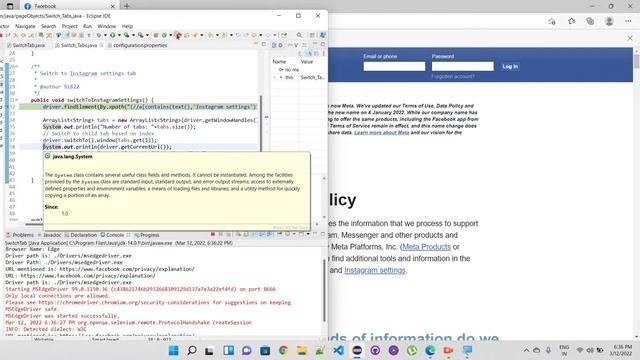Open Google Chrome from taskbar
Viewport: 640px width, 360px height.
[284, 351]
